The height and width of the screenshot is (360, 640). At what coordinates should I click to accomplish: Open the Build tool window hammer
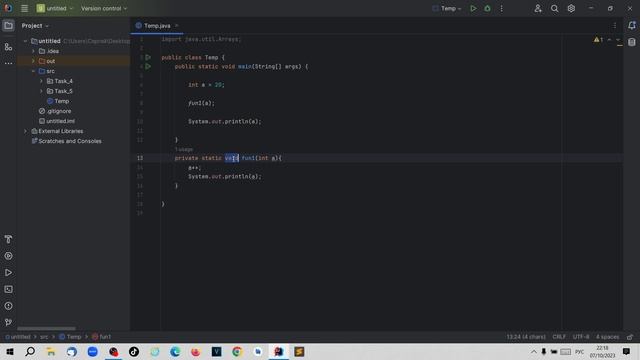coord(8,240)
